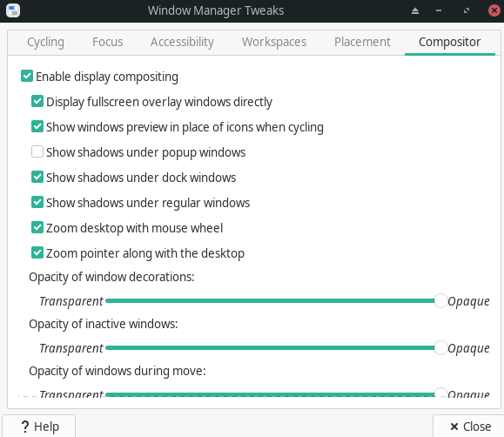Uncheck Display fullscreen overlay windows directly
Image resolution: width=504 pixels, height=437 pixels.
37,101
